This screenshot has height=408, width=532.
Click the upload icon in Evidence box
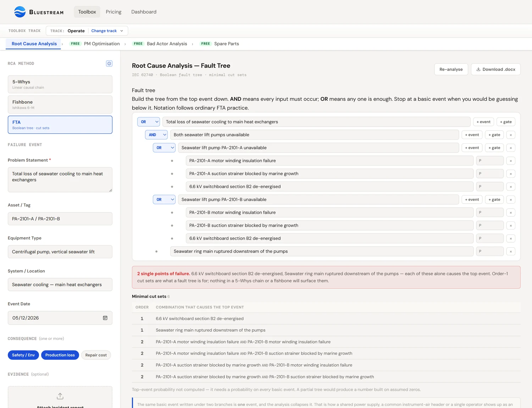(60, 396)
